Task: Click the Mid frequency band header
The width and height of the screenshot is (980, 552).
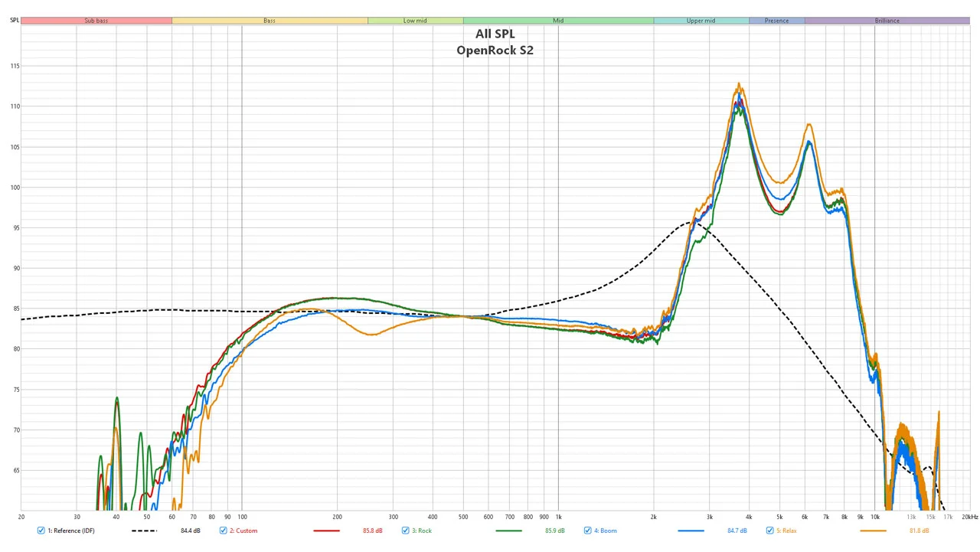Action: (558, 21)
